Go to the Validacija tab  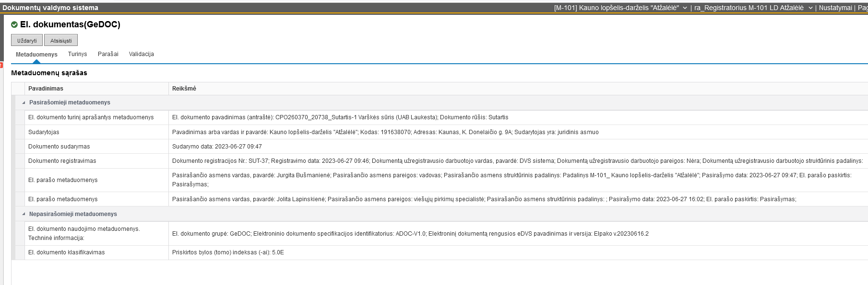pos(141,54)
